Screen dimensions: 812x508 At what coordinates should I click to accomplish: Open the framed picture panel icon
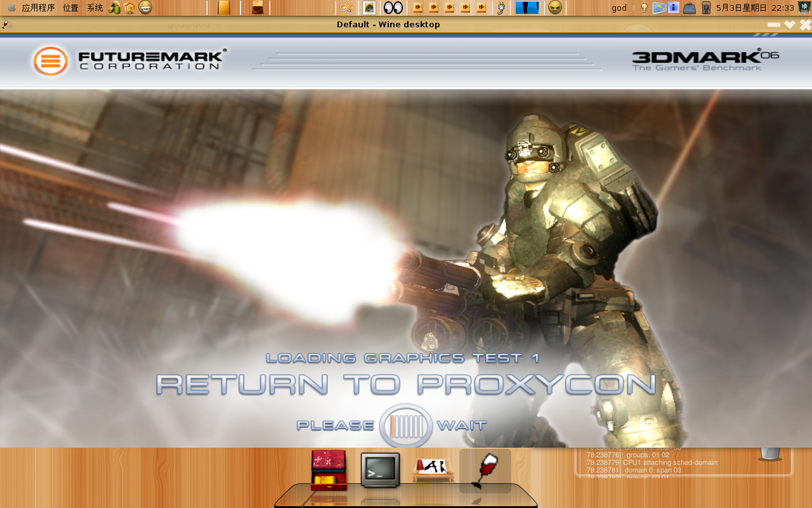(x=369, y=8)
